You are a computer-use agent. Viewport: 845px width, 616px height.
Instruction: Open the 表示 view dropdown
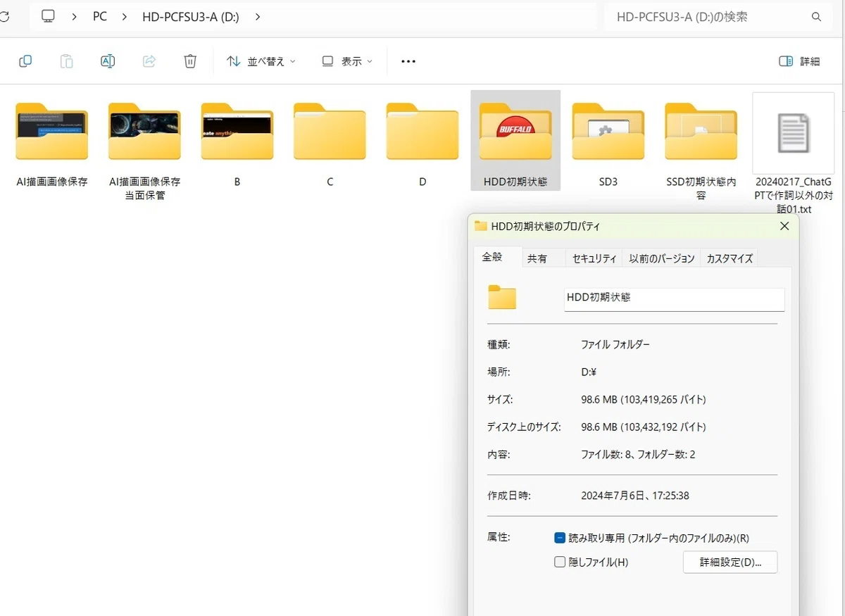pyautogui.click(x=347, y=61)
